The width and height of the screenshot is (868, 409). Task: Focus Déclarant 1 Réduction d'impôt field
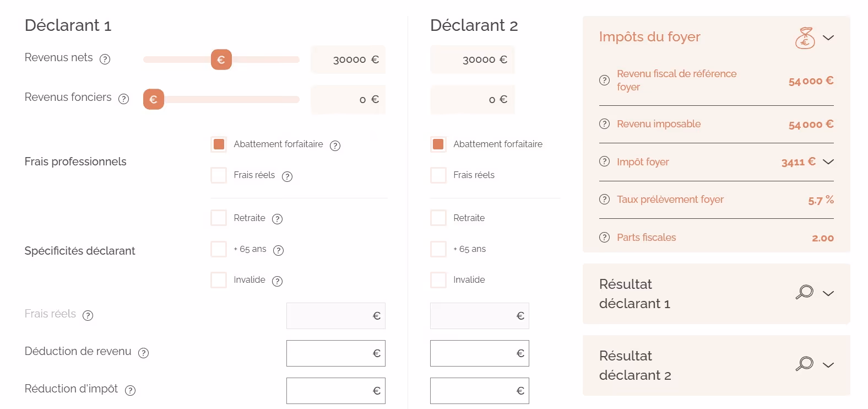336,391
